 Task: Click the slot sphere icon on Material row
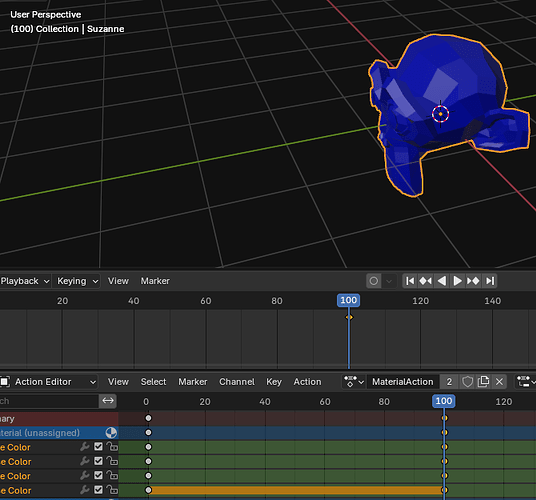pyautogui.click(x=111, y=433)
